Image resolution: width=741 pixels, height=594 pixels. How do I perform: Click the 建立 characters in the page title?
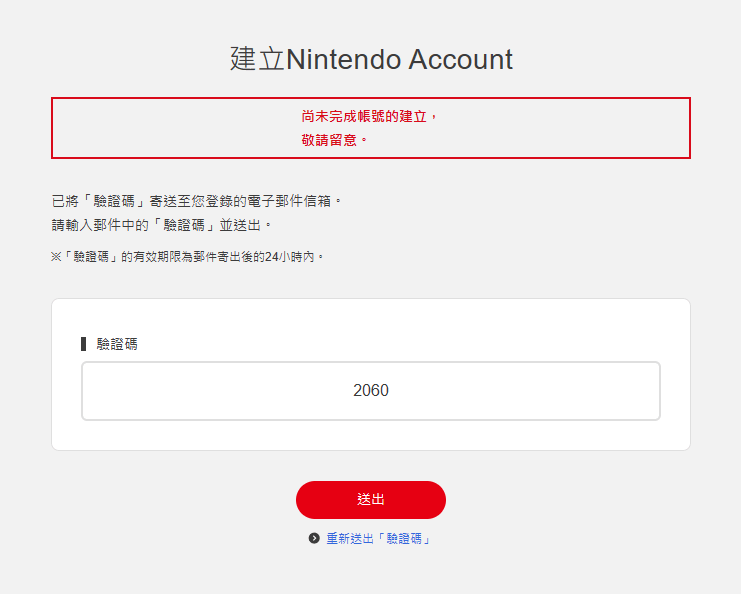pos(258,59)
